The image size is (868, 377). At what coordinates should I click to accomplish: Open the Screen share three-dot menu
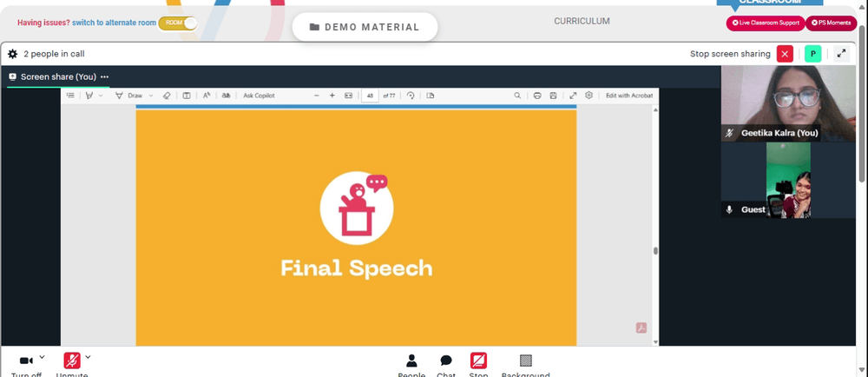click(105, 77)
